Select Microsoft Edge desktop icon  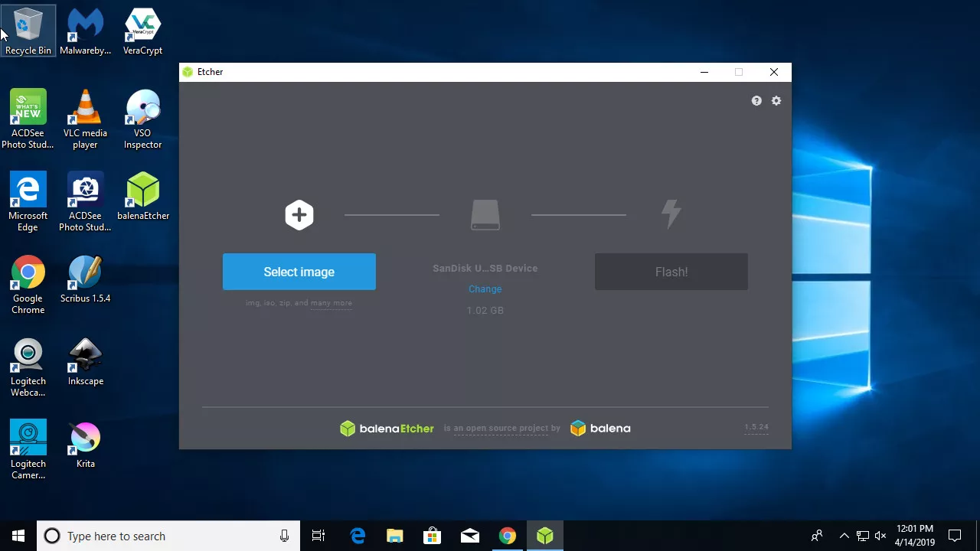coord(28,202)
